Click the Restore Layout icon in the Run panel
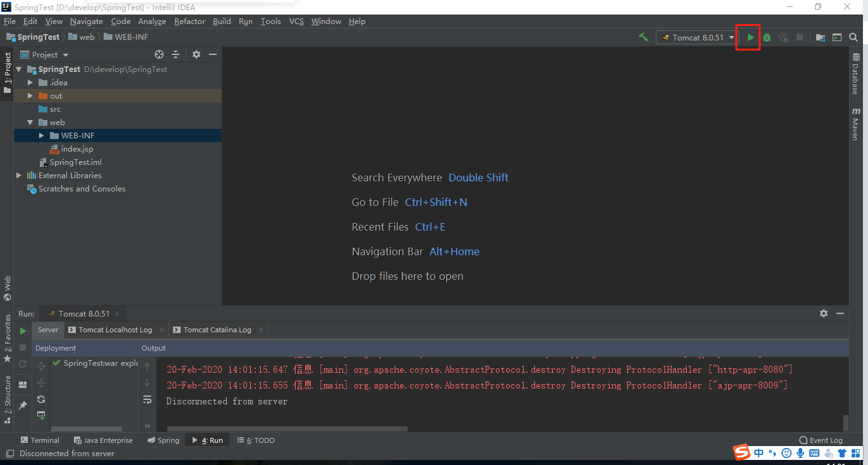 point(23,385)
